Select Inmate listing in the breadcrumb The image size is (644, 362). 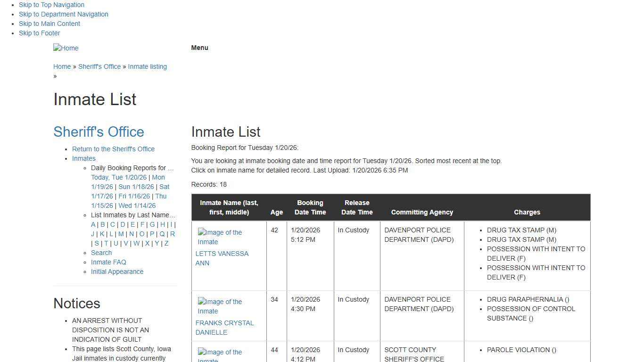click(147, 66)
